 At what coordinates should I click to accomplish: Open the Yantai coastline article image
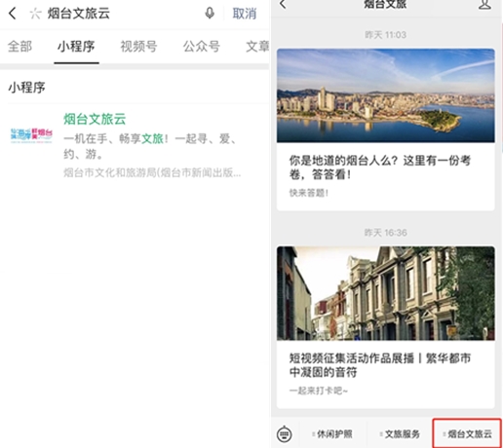(x=386, y=95)
